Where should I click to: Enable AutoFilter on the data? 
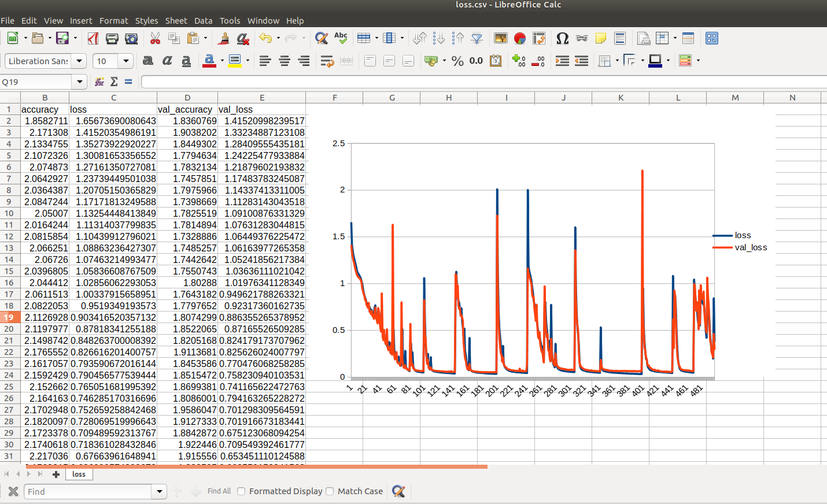coord(477,38)
